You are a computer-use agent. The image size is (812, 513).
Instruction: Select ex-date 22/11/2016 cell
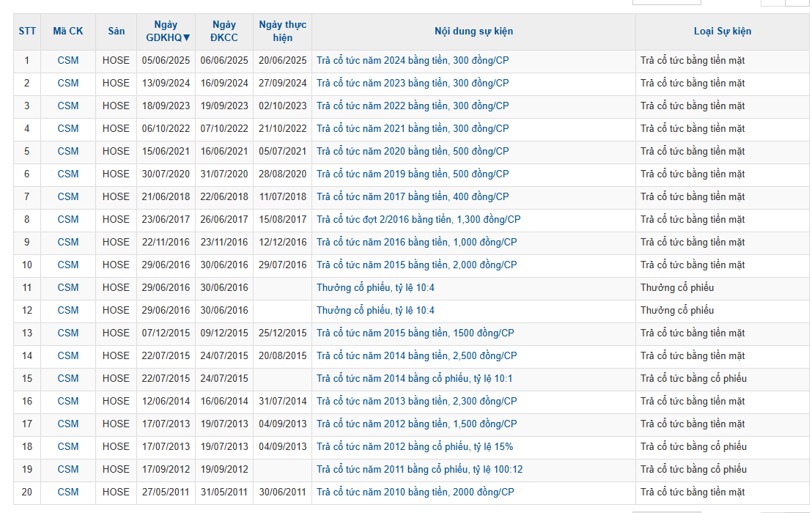coord(166,243)
